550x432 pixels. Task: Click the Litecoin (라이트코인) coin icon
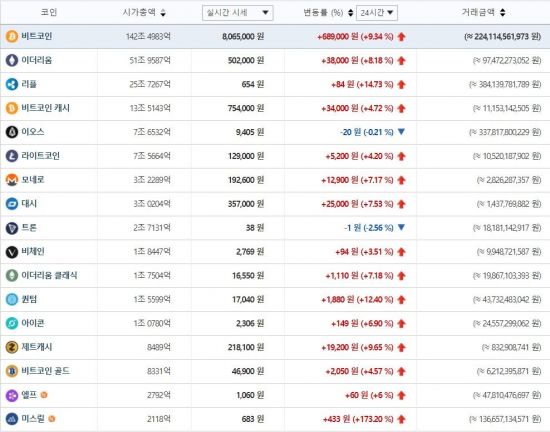[12, 156]
